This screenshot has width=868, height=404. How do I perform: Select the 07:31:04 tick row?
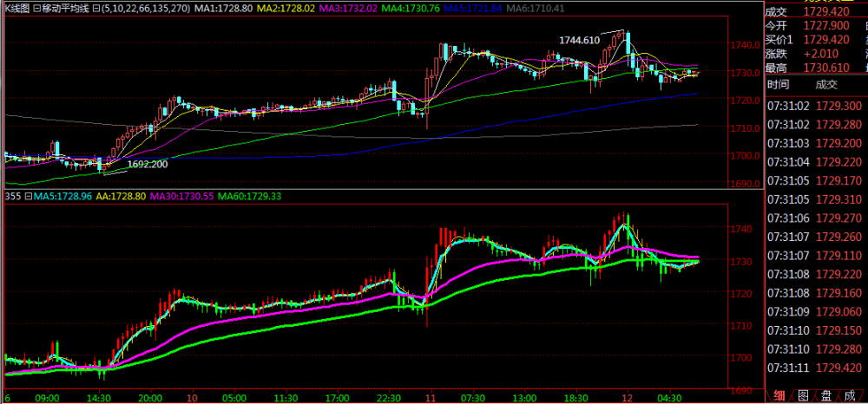click(x=816, y=162)
